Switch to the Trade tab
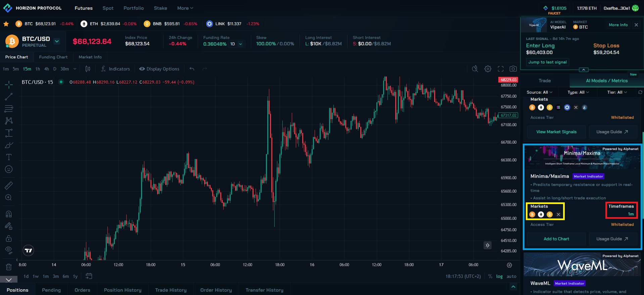 545,81
